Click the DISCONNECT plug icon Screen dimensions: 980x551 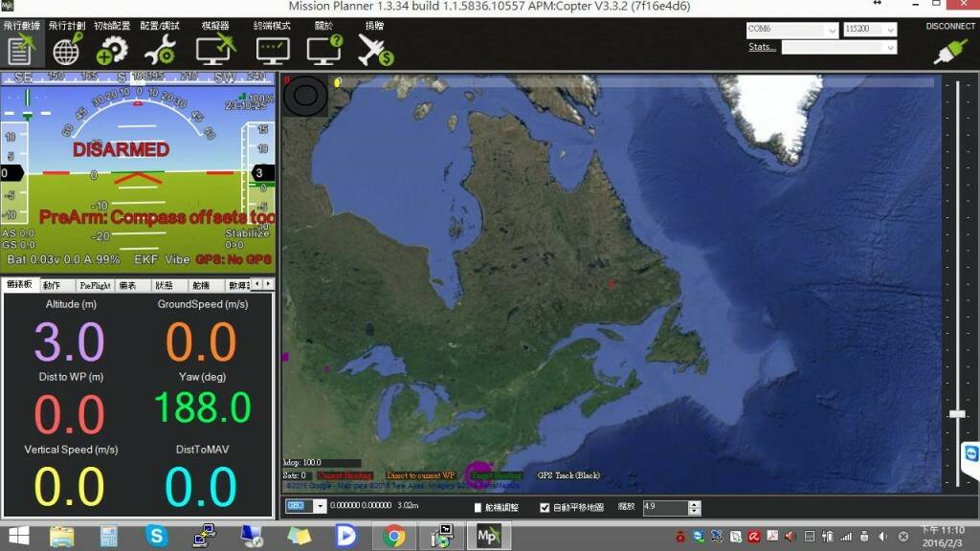coord(950,52)
